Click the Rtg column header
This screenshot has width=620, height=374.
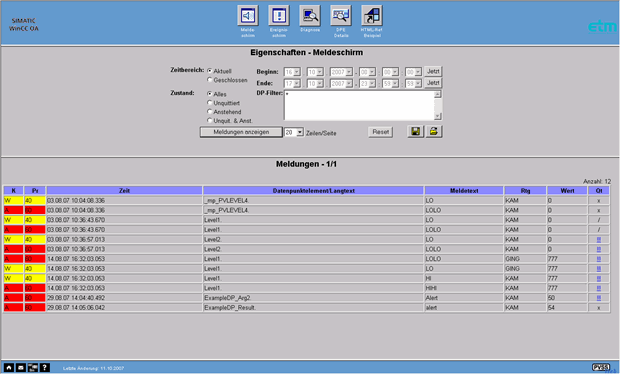(x=525, y=191)
